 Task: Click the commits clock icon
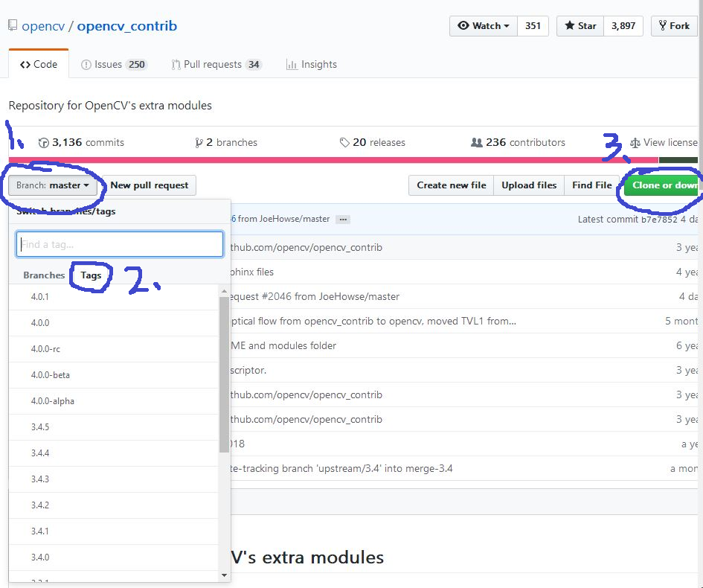[x=42, y=142]
